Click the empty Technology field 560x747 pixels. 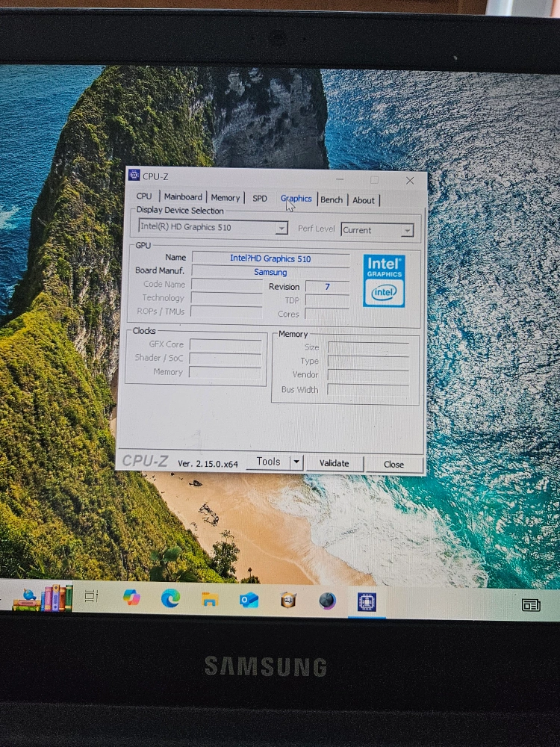(227, 298)
